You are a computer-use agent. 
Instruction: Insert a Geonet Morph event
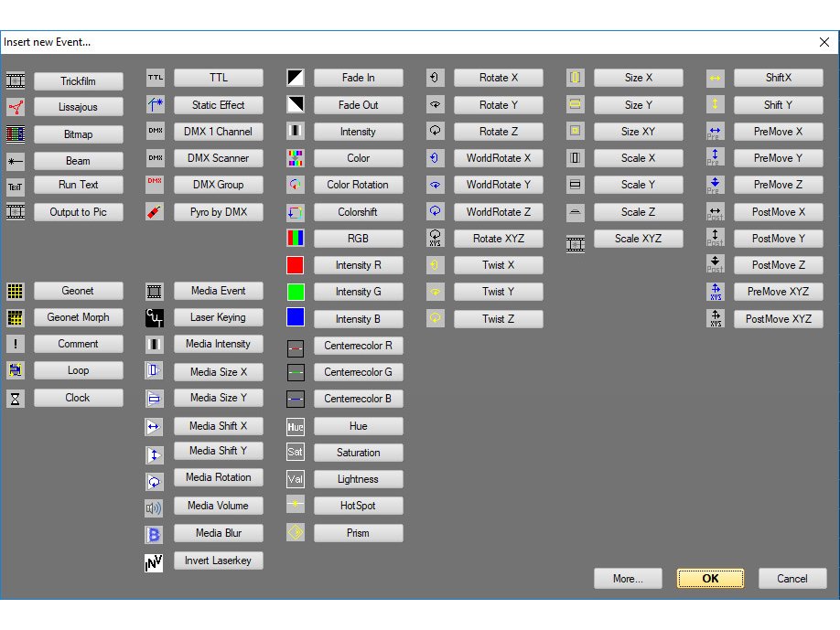78,317
